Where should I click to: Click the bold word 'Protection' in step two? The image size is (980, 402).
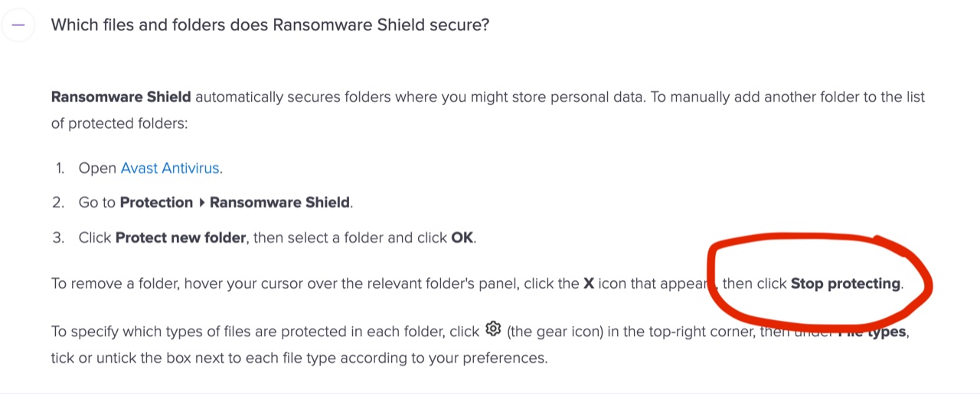pyautogui.click(x=156, y=202)
